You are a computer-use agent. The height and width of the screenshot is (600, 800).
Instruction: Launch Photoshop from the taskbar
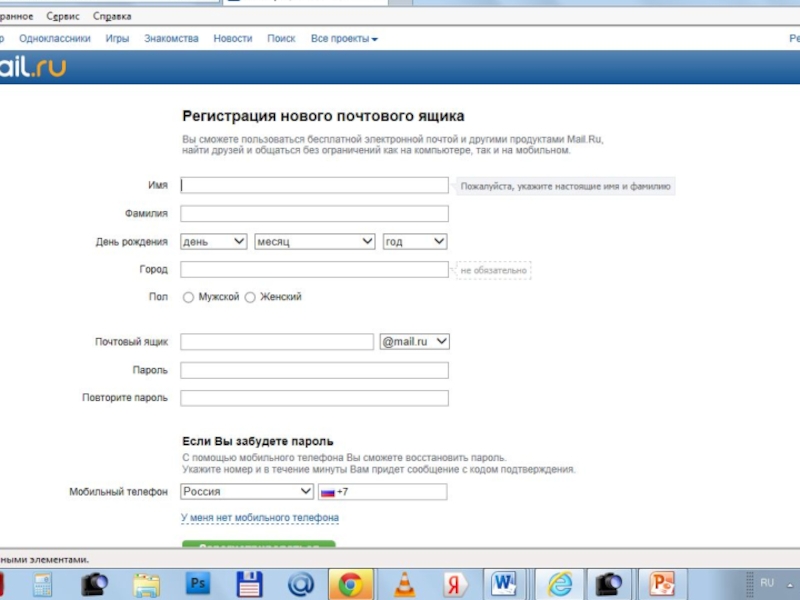click(x=197, y=583)
